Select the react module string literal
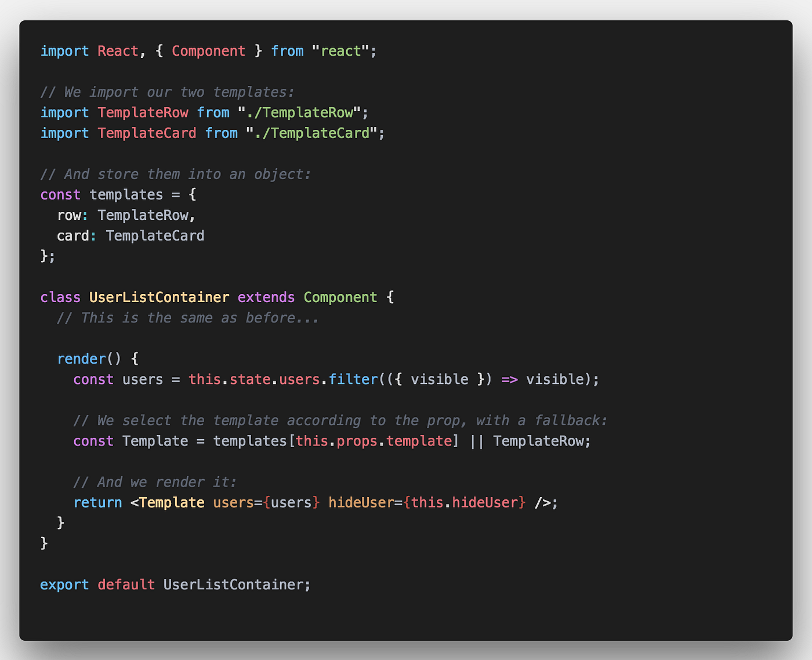The width and height of the screenshot is (812, 660). click(341, 51)
